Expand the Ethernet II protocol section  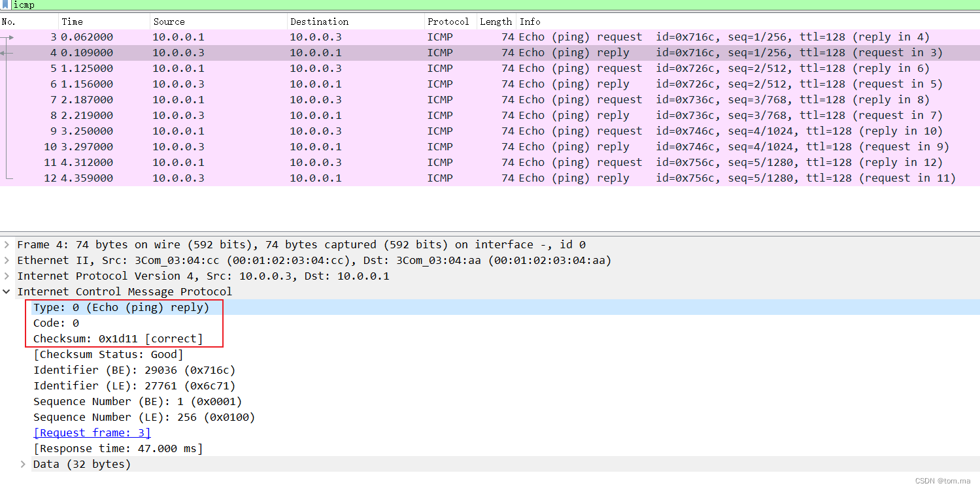coord(7,260)
